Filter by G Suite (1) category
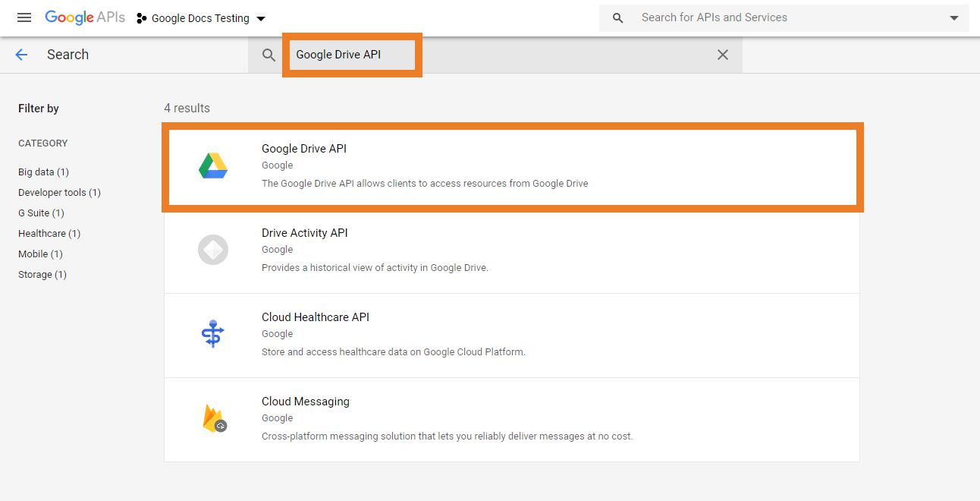The height and width of the screenshot is (501, 980). pos(41,213)
